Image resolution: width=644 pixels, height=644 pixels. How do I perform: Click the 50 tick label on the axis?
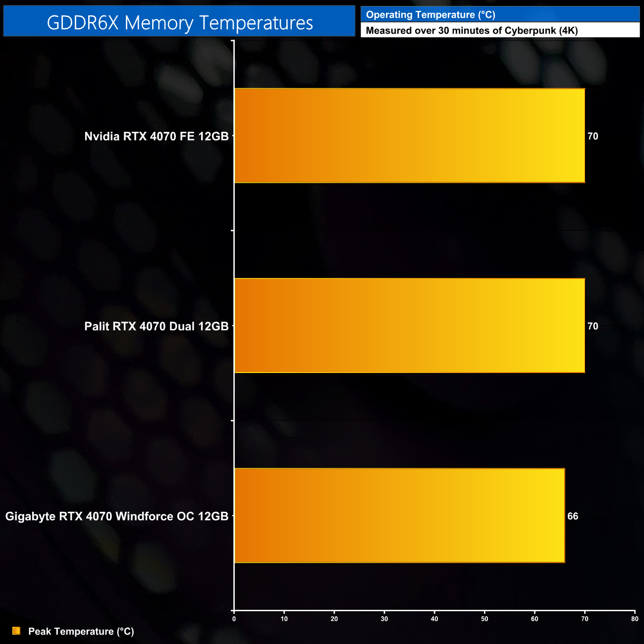(484, 619)
